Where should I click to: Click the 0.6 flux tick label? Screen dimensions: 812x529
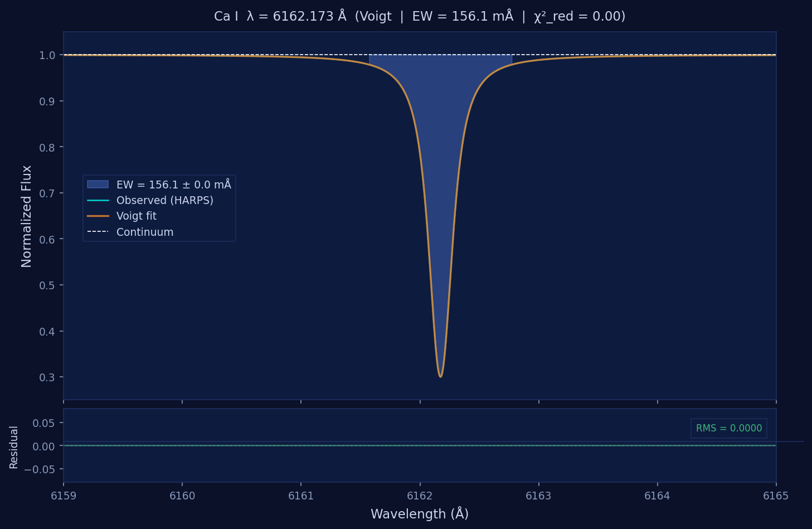click(47, 239)
